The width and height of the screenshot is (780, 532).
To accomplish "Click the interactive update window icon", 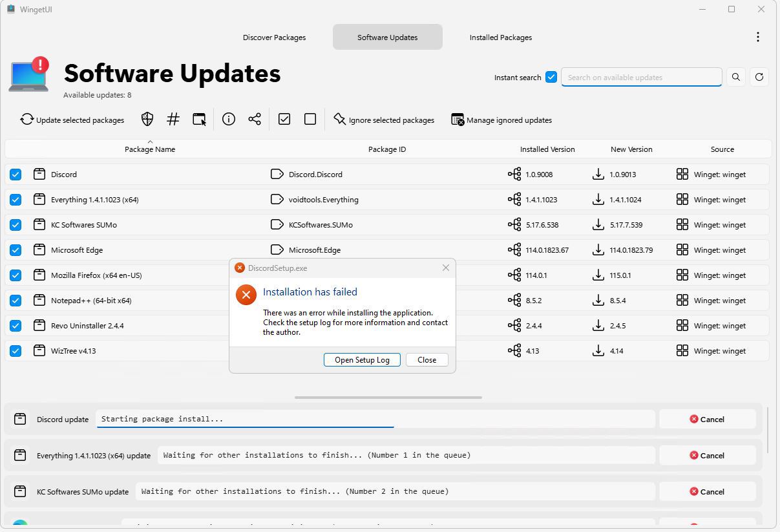I will click(199, 119).
